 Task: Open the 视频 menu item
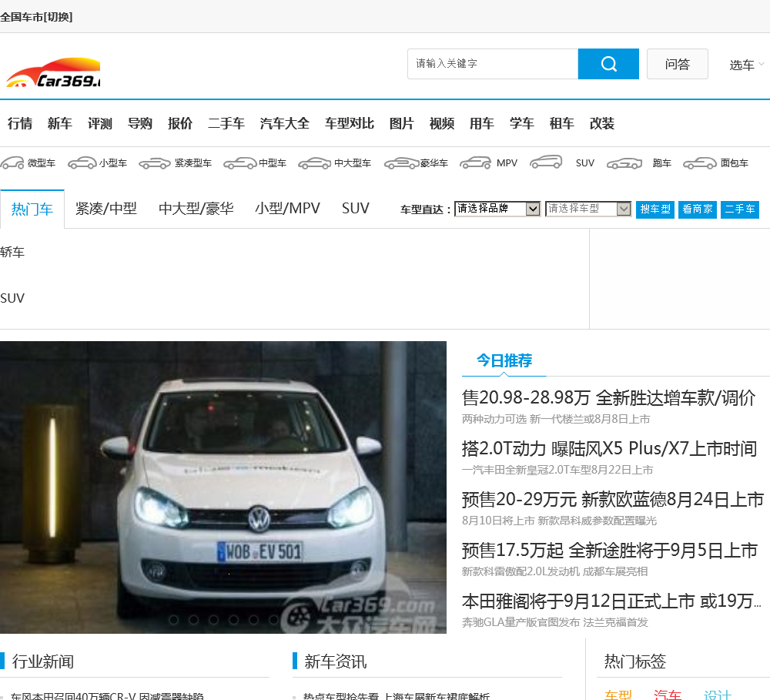coord(442,123)
